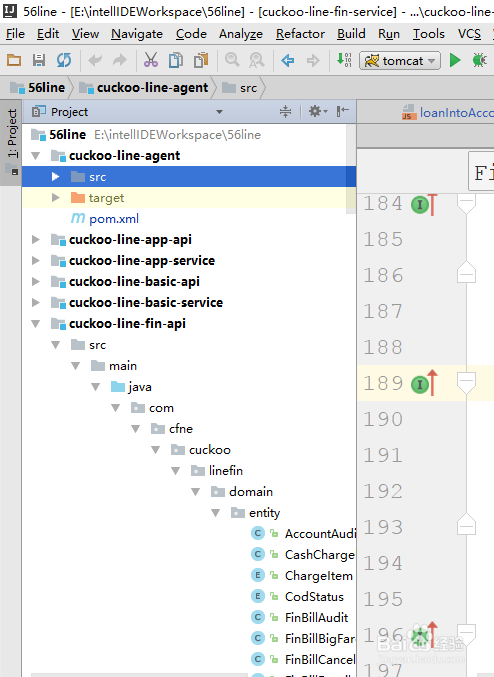The height and width of the screenshot is (677, 494).
Task: Click fold marker at line 193
Action: point(466,525)
